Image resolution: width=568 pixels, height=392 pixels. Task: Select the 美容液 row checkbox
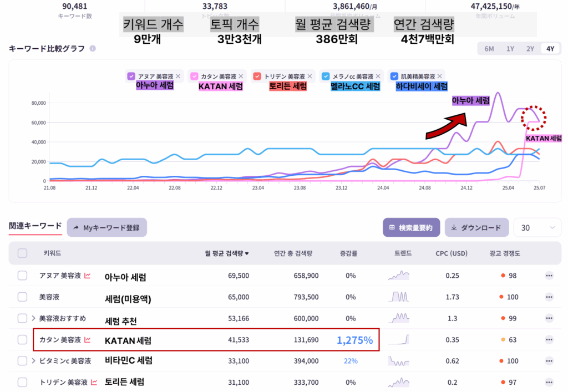[x=22, y=297]
